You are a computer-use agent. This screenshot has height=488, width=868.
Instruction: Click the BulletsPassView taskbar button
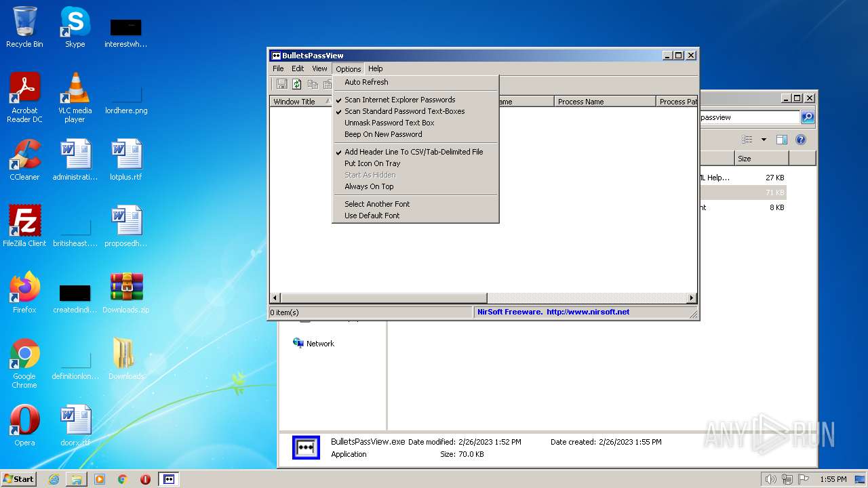pos(169,479)
